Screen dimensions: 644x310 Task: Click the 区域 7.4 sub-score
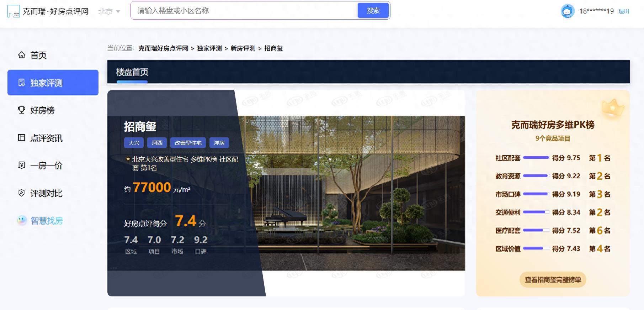pos(131,245)
